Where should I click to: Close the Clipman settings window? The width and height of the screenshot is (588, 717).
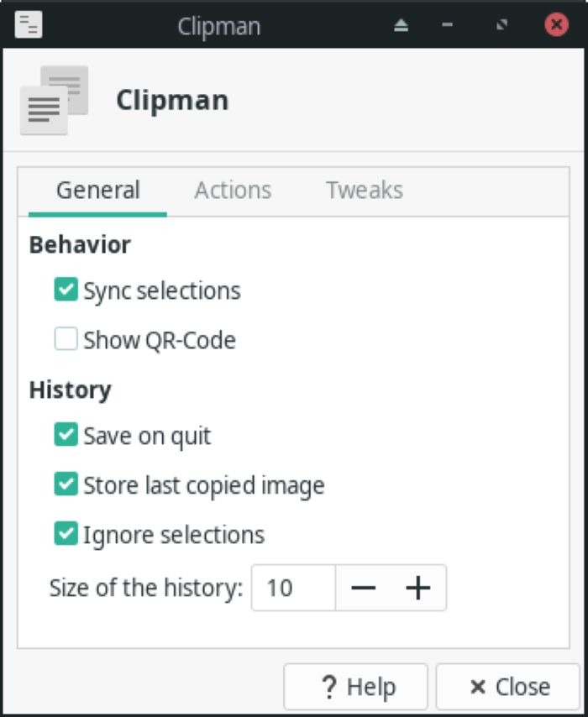click(507, 687)
